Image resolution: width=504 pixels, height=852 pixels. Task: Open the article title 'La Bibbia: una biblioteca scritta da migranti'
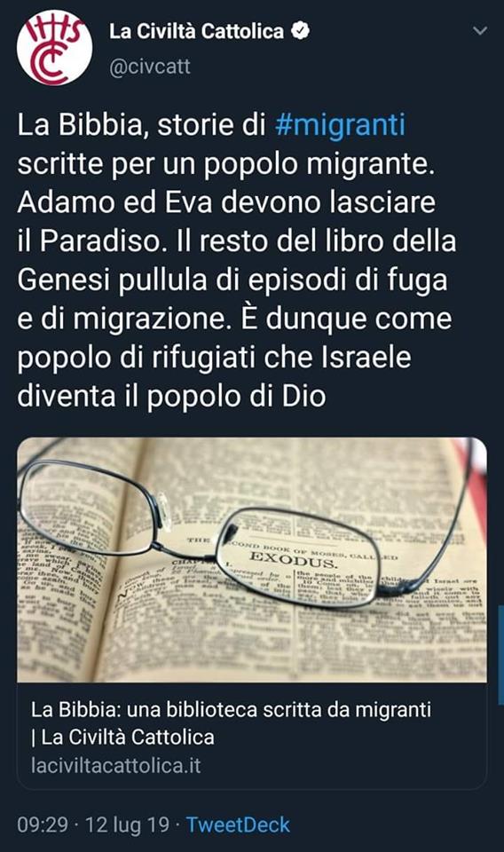[x=232, y=709]
